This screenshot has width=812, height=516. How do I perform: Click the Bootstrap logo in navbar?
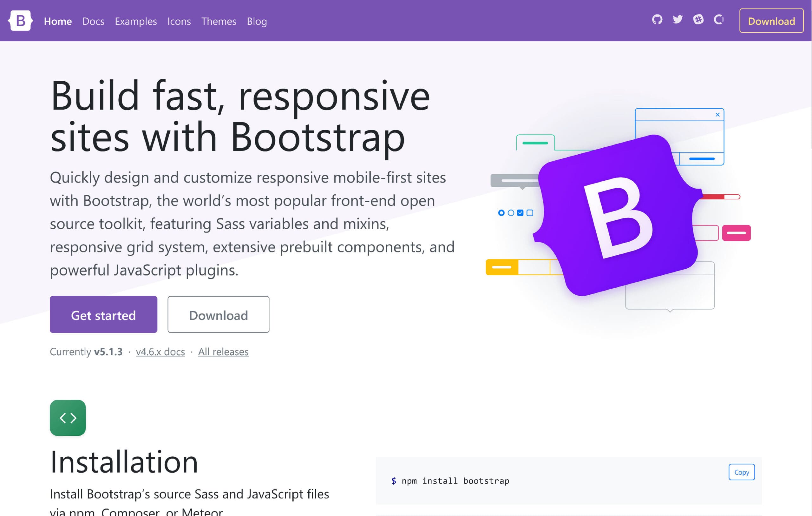coord(20,21)
